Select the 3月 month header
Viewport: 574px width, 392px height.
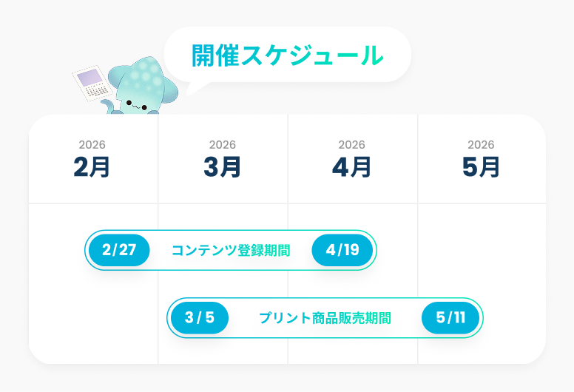click(x=223, y=168)
